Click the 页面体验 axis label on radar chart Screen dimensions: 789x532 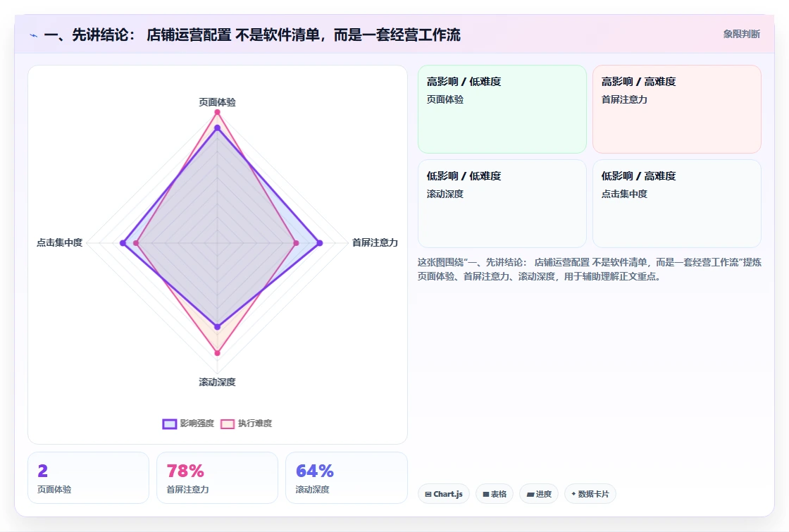[218, 102]
